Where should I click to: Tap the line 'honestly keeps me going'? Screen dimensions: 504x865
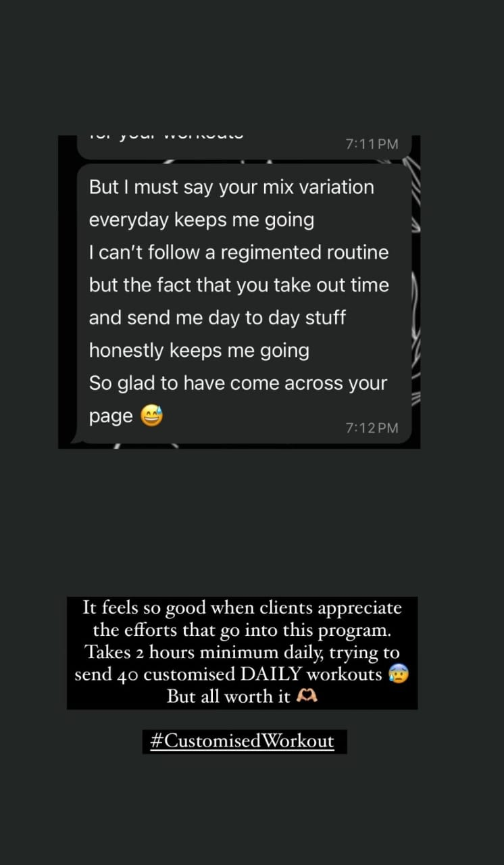(199, 351)
